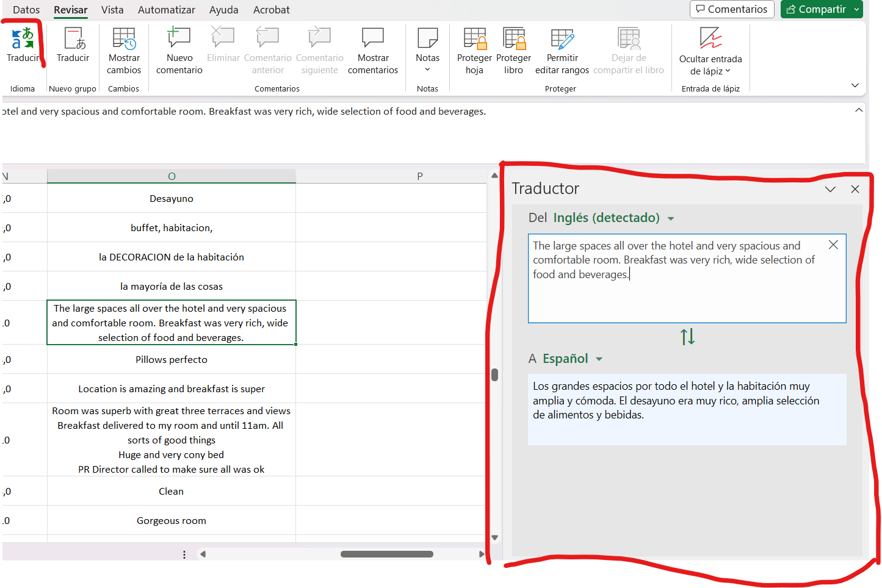Clear the source text with the X icon
This screenshot has width=882, height=588.
(x=833, y=244)
